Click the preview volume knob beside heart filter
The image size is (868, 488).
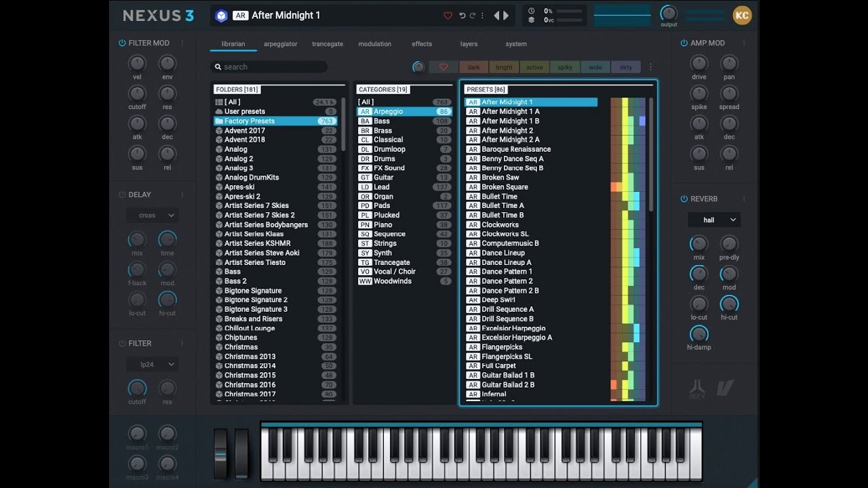[418, 67]
